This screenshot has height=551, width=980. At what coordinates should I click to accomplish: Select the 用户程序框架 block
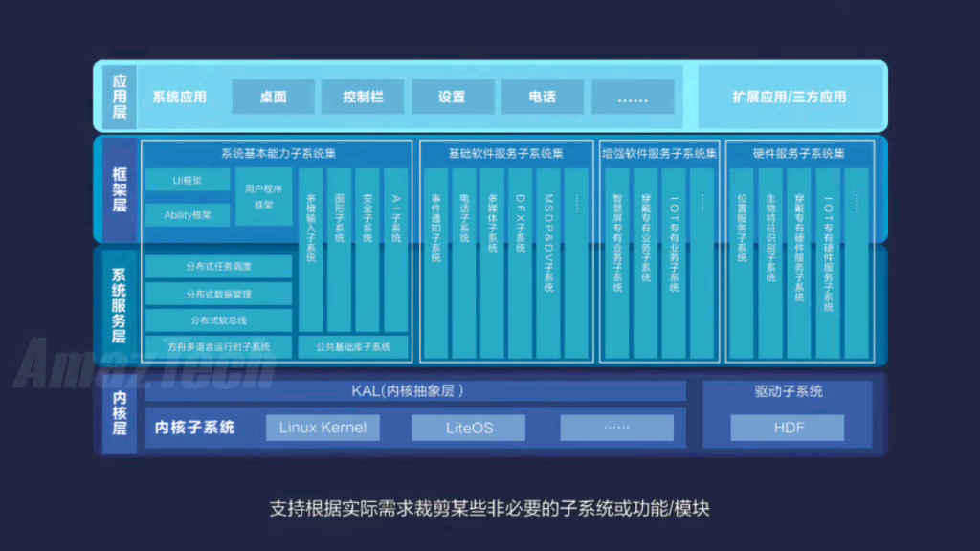point(264,197)
